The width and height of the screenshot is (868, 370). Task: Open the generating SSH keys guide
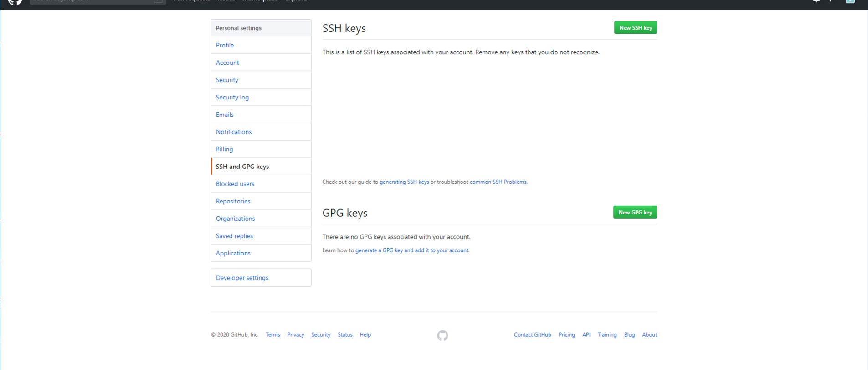click(404, 182)
